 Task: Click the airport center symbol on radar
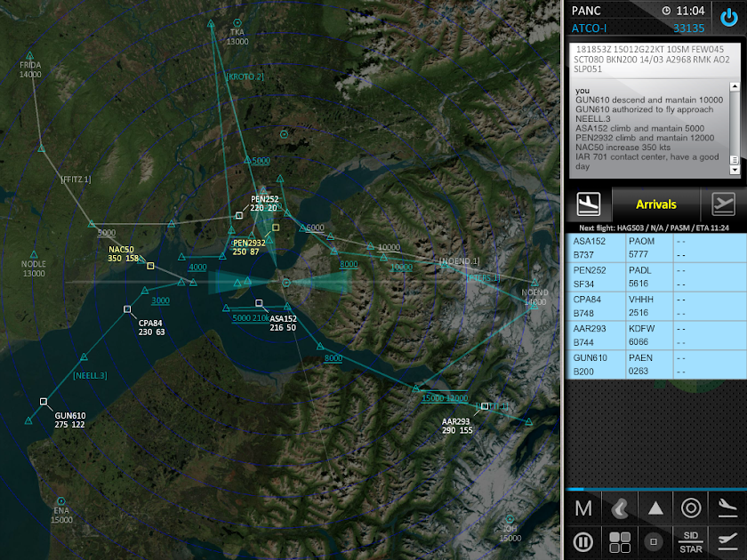pos(285,283)
